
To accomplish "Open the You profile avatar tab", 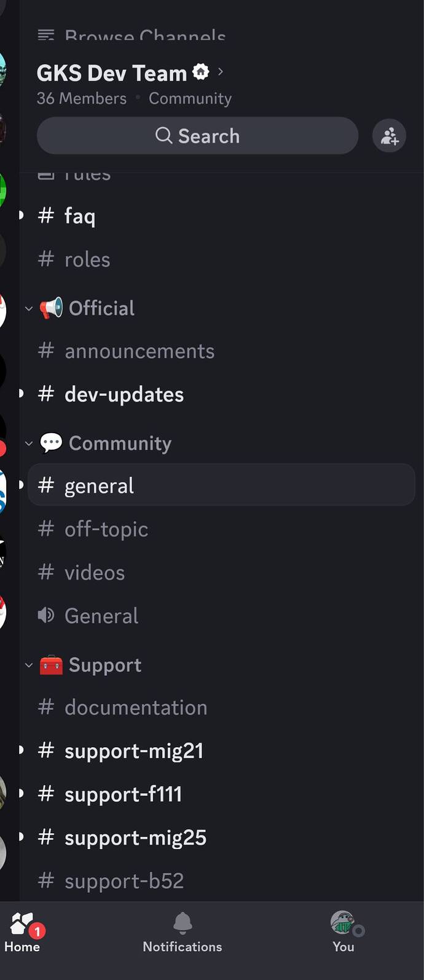I will click(x=343, y=931).
